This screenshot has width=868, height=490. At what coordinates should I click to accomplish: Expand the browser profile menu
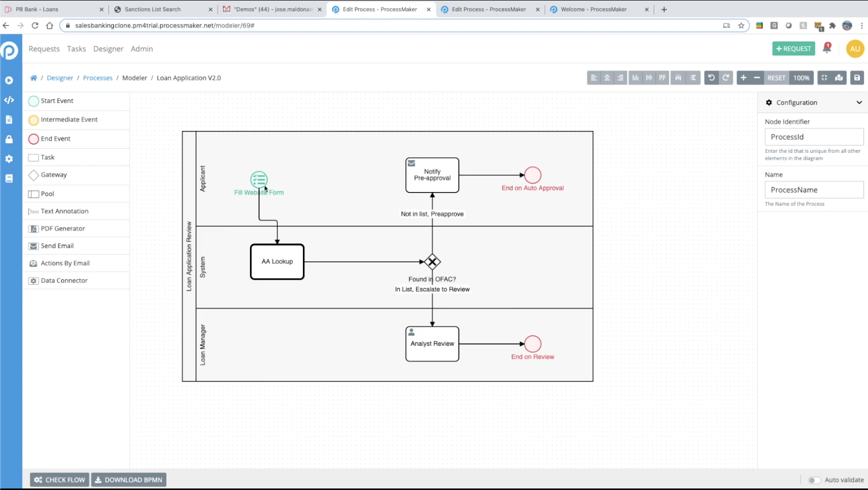pos(847,25)
